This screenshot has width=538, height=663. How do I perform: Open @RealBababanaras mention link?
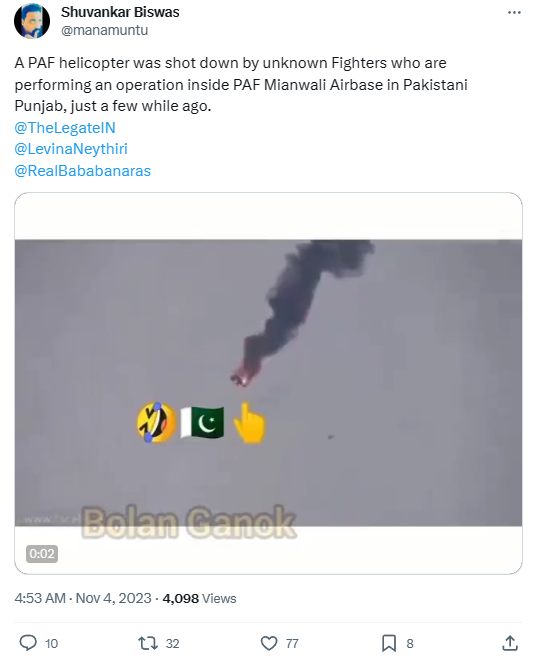point(82,171)
